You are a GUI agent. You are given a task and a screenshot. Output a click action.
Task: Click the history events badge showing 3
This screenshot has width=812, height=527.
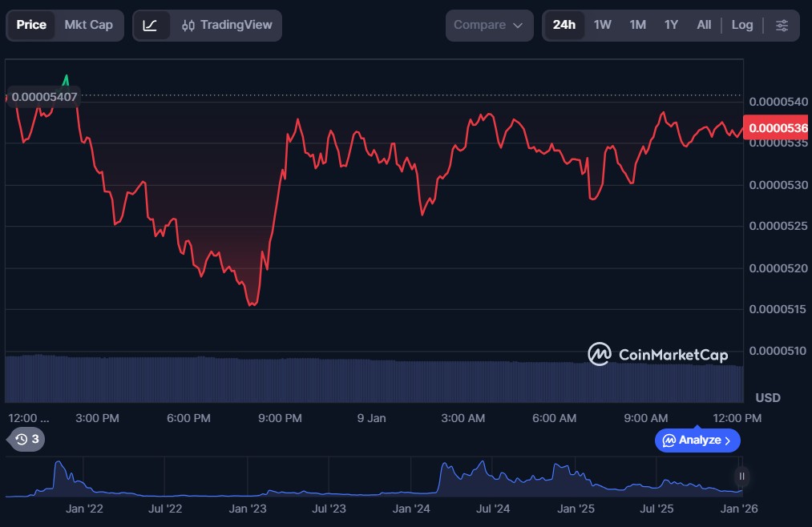(x=27, y=439)
